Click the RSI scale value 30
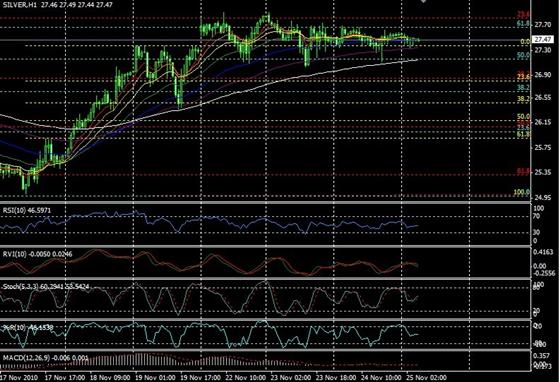Screen dimensions: 560x382 pyautogui.click(x=536, y=232)
